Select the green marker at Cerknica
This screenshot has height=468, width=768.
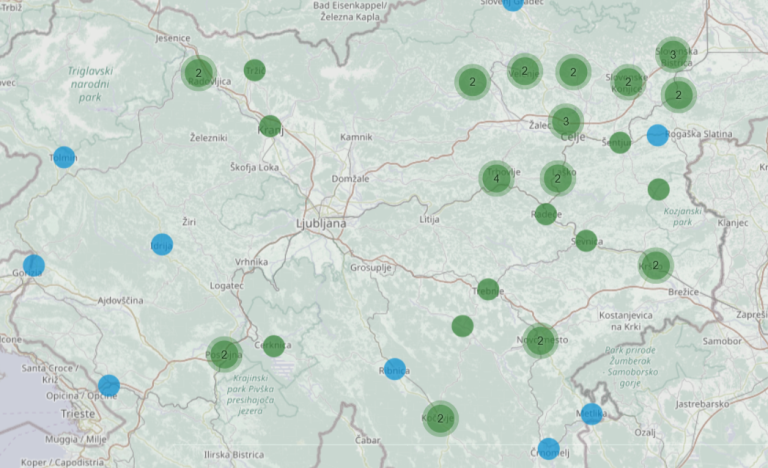[273, 346]
